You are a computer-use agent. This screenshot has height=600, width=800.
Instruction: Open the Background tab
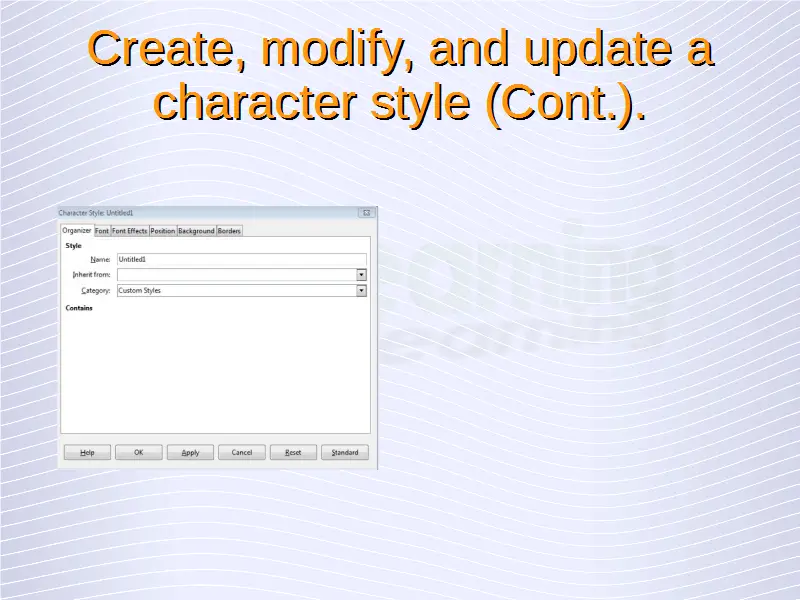[x=196, y=231]
